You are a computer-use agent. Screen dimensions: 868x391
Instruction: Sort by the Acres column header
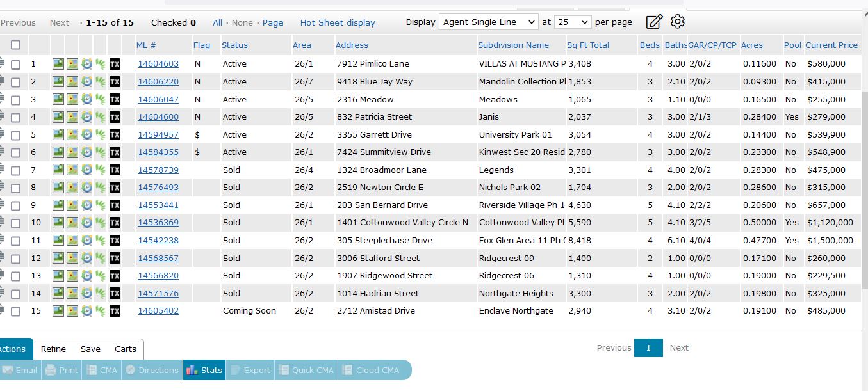tap(752, 45)
